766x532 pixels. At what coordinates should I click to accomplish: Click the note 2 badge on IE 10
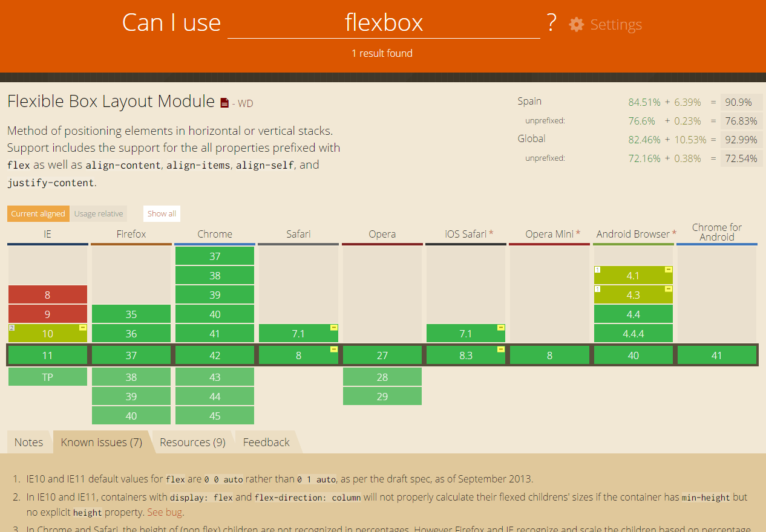[x=11, y=328]
